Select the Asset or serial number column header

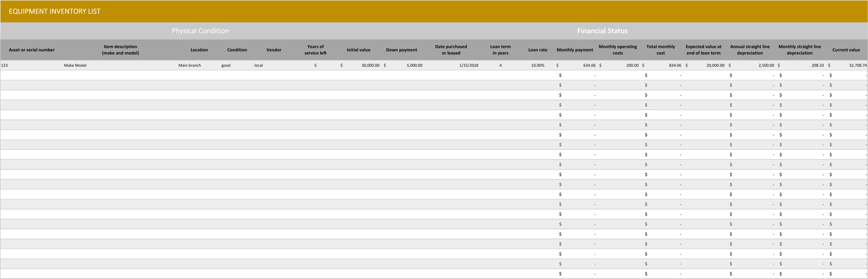pyautogui.click(x=31, y=50)
